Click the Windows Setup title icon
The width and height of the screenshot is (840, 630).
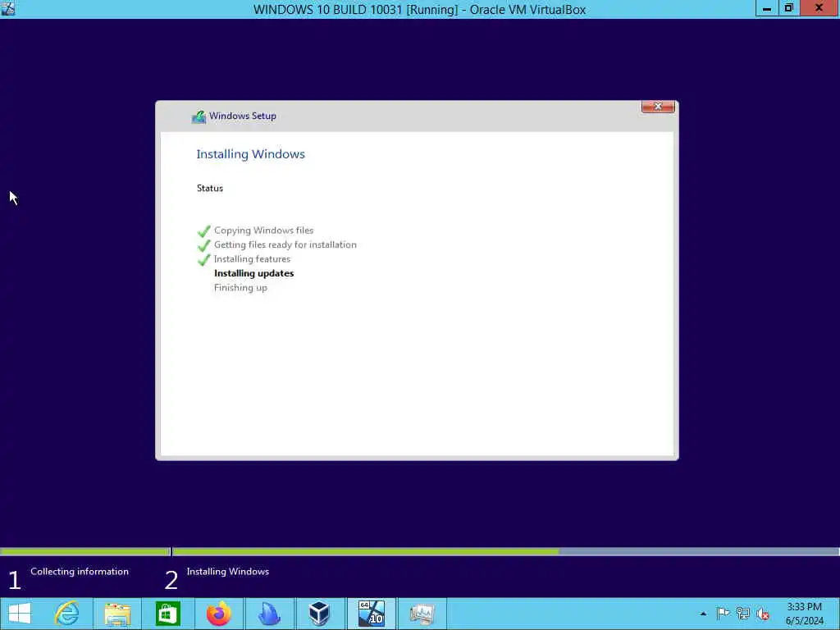(199, 116)
